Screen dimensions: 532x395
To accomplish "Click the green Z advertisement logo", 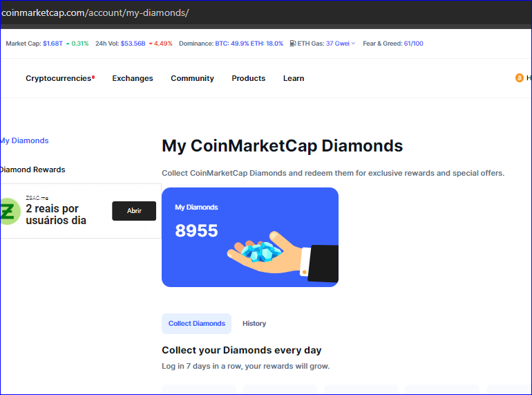I will tap(9, 211).
